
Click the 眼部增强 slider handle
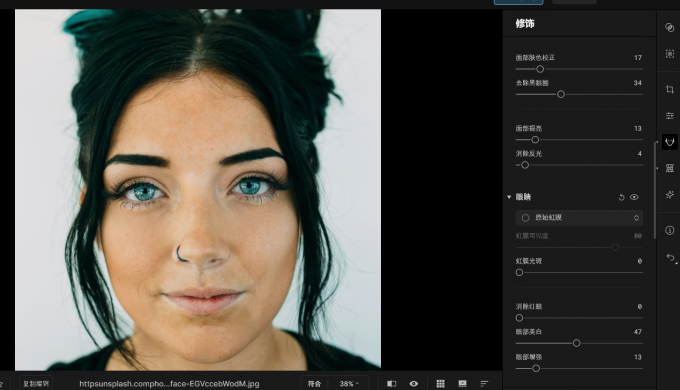pyautogui.click(x=536, y=368)
